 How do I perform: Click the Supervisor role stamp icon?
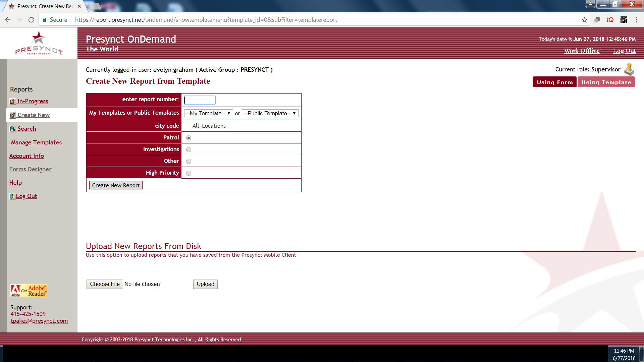[x=629, y=69]
